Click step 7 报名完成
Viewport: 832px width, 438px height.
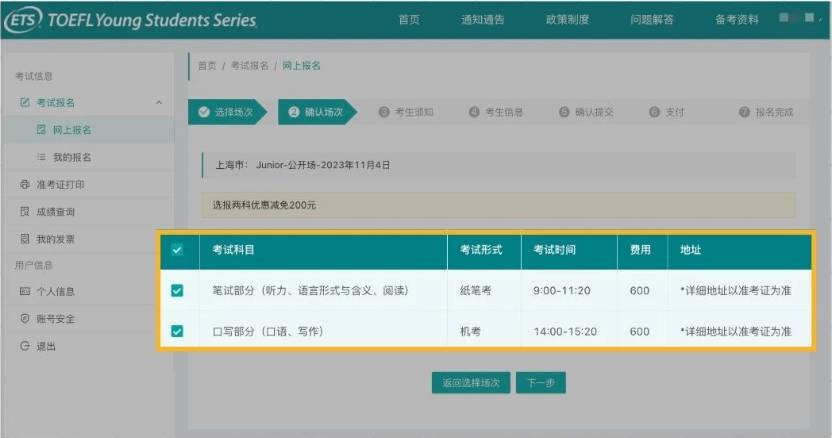click(x=766, y=112)
